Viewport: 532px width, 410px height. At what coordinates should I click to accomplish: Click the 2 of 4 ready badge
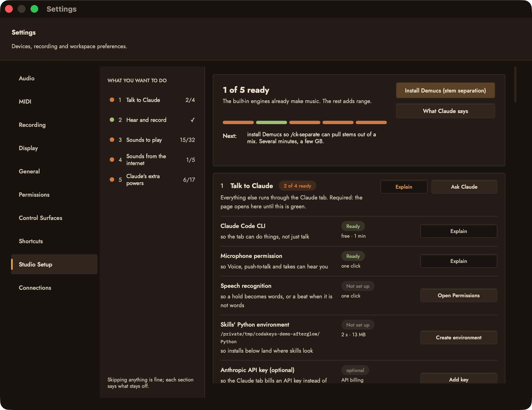click(297, 186)
